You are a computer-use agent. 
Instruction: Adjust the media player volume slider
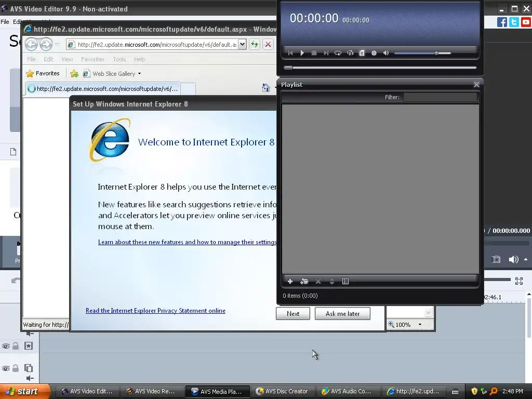coord(422,53)
